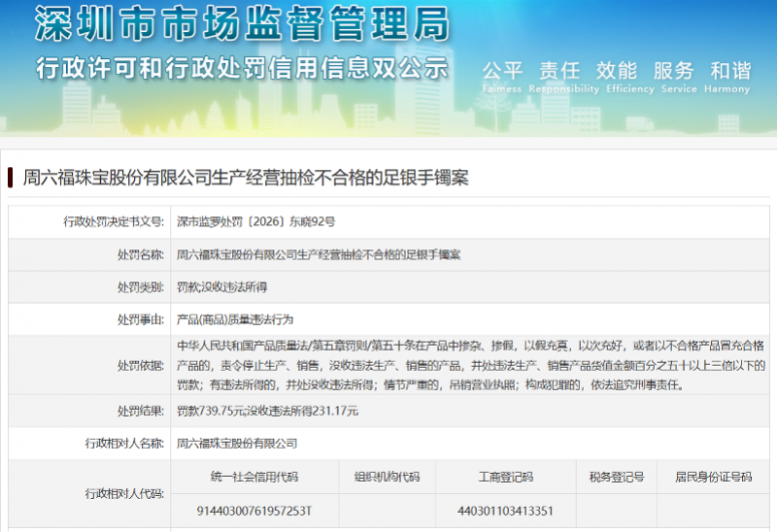777x532 pixels.
Task: Click the 效能 Efficiency slogan word
Action: tap(629, 77)
